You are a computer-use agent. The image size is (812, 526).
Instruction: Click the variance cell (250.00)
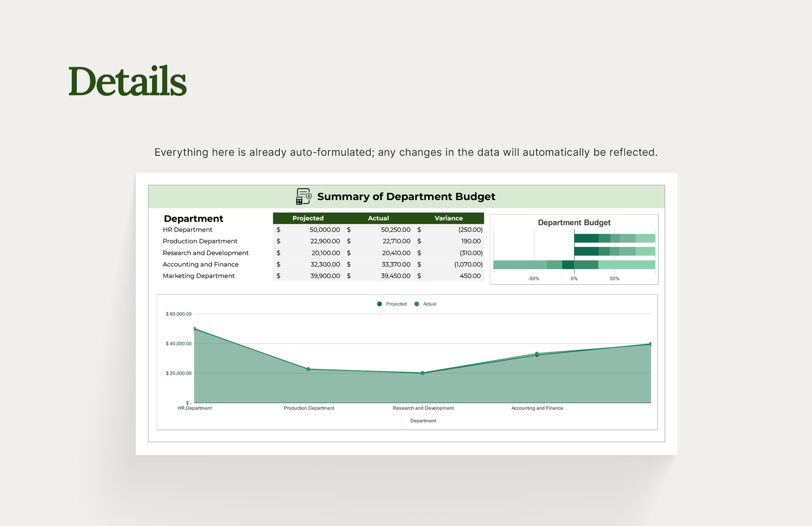pos(470,230)
